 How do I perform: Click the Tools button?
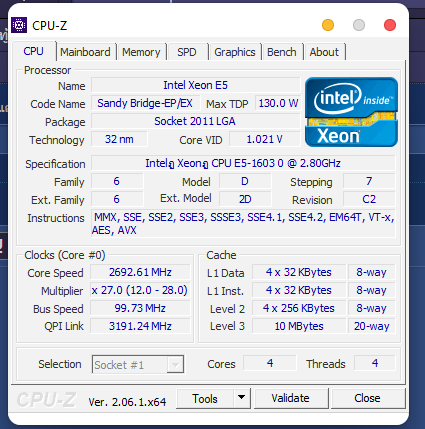205,398
